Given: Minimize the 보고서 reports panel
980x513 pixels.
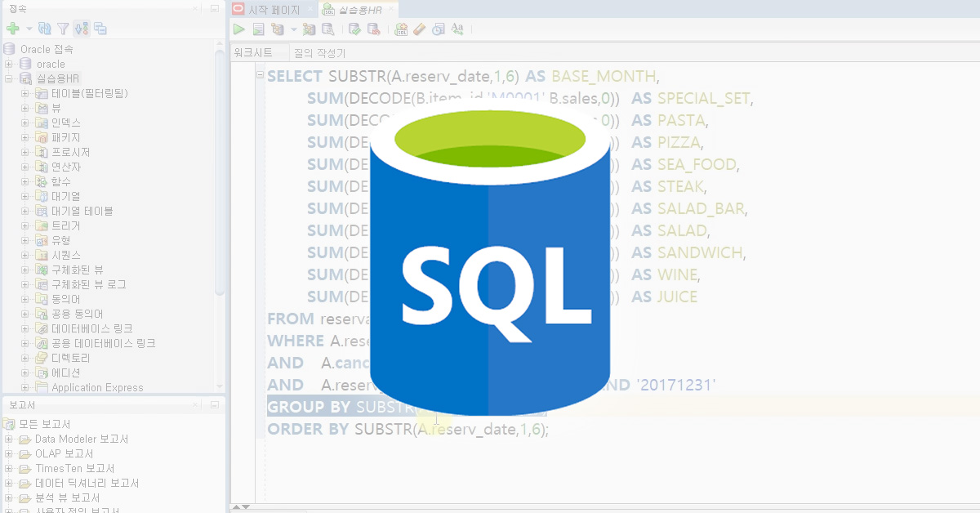Looking at the screenshot, I should coord(214,405).
